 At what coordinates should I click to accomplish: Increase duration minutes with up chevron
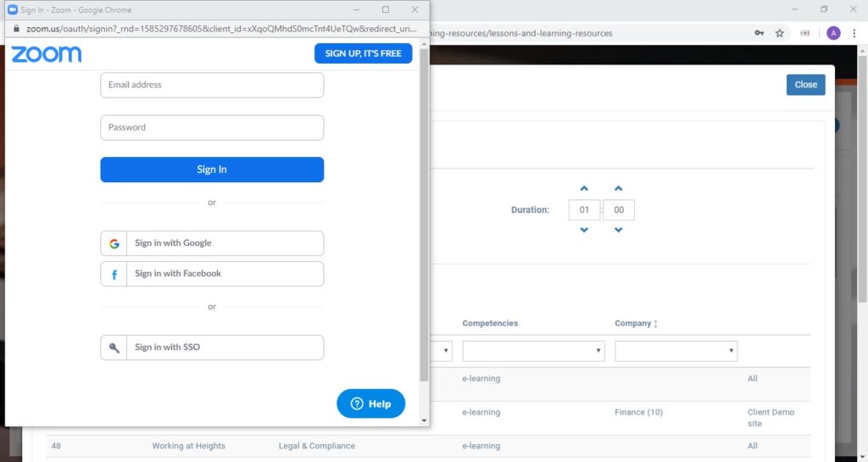[618, 189]
